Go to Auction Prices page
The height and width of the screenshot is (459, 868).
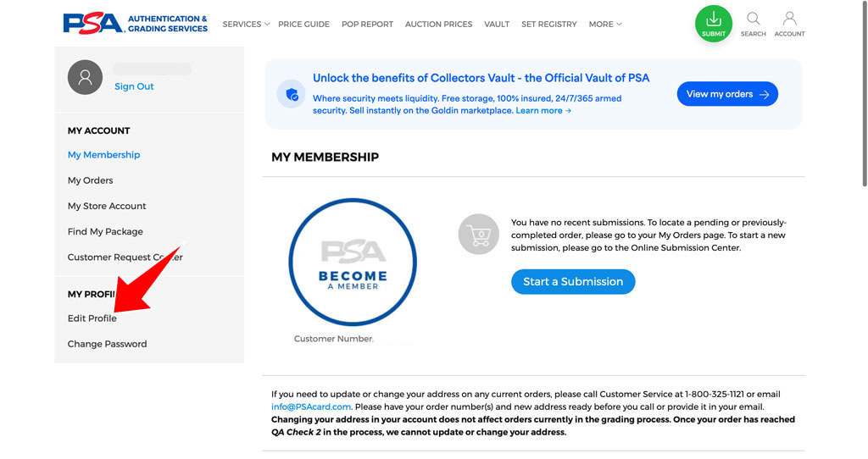438,25
